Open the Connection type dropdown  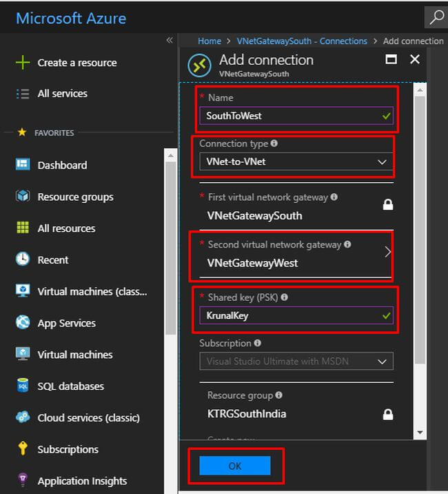pos(296,161)
